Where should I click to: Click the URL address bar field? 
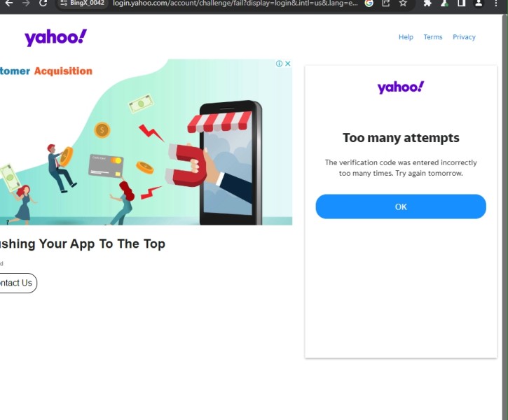(x=235, y=3)
